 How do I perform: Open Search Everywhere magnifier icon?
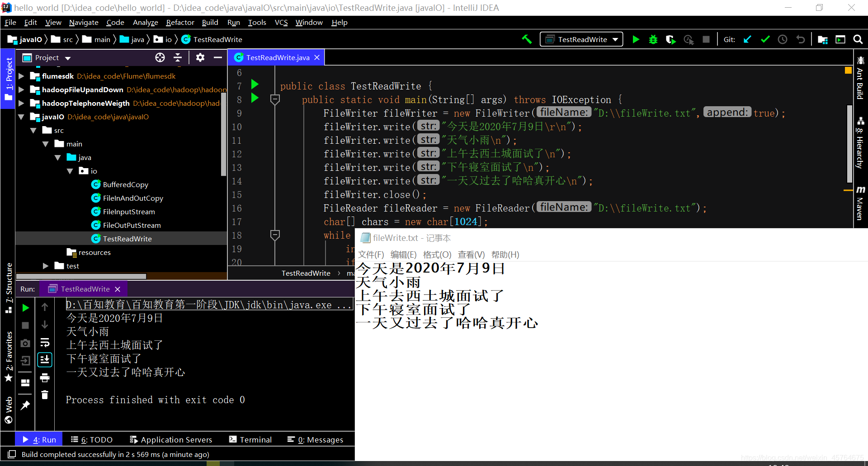pos(858,39)
